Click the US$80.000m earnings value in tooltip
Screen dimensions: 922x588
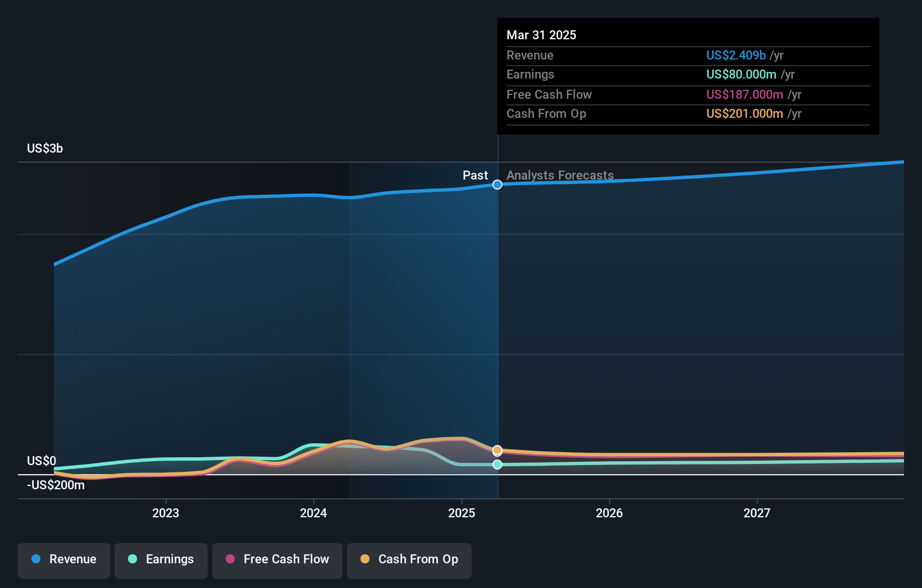coord(741,74)
